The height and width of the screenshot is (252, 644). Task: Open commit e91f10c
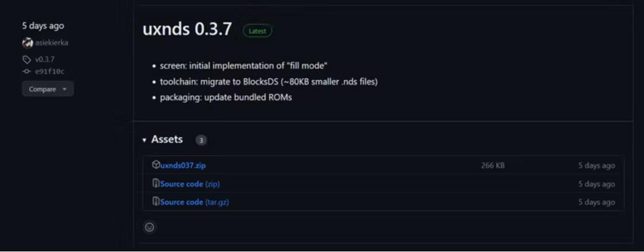(x=50, y=71)
